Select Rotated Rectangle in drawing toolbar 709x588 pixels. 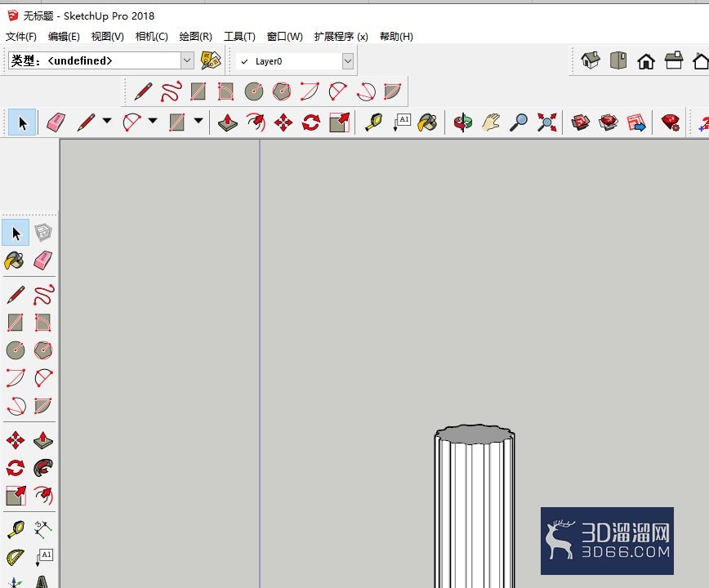(225, 91)
